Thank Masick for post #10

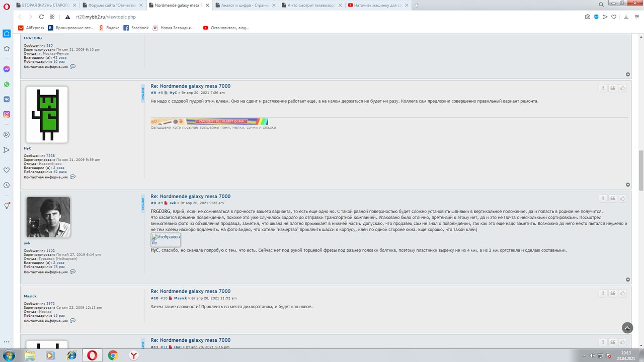(x=623, y=293)
